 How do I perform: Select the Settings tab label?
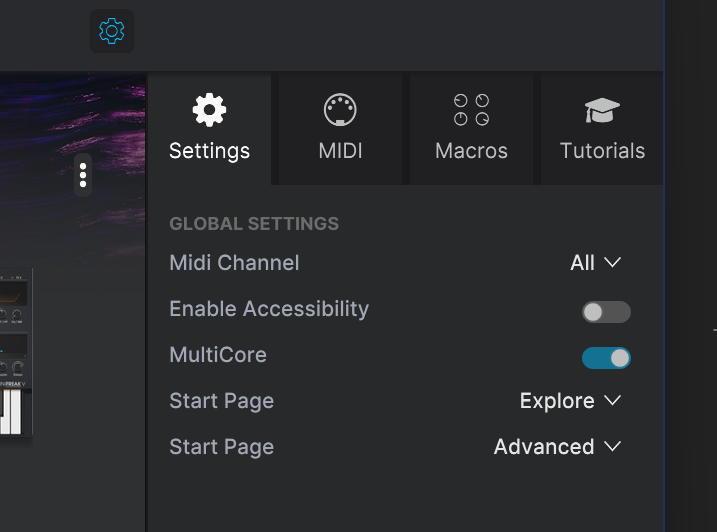coord(209,151)
